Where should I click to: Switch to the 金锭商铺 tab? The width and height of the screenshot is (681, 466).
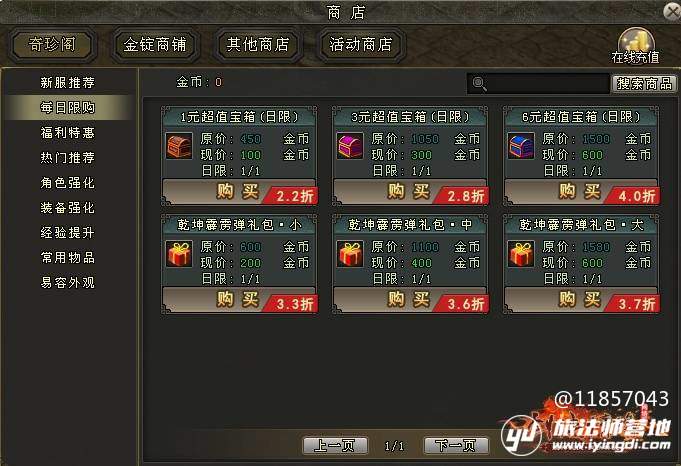click(155, 45)
